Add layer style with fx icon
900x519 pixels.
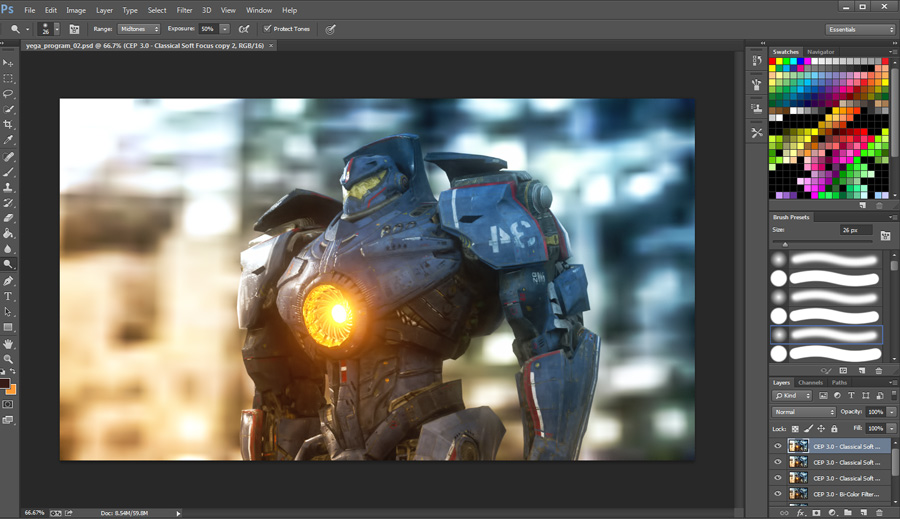[x=801, y=513]
